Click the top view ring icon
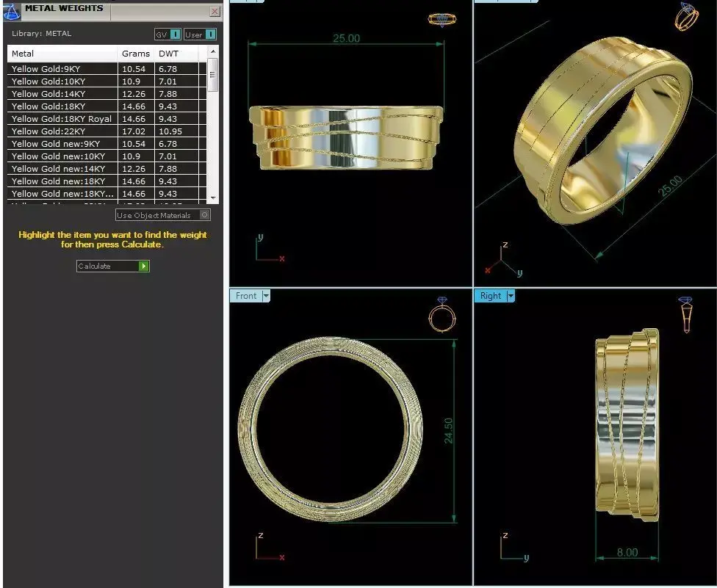This screenshot has width=717, height=588. coord(442,20)
